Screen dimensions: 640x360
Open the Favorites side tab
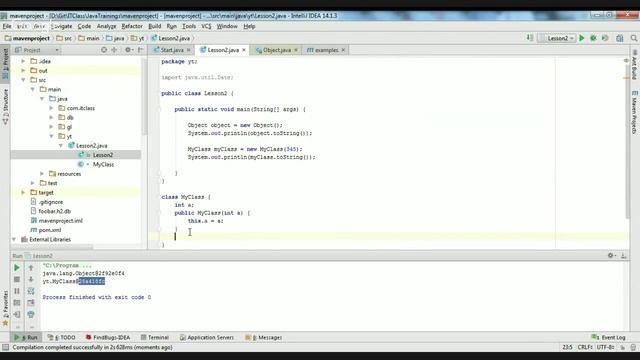(x=5, y=309)
